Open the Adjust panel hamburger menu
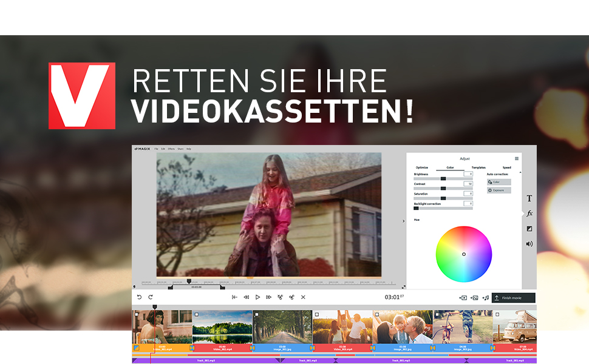The image size is (589, 364). (517, 159)
